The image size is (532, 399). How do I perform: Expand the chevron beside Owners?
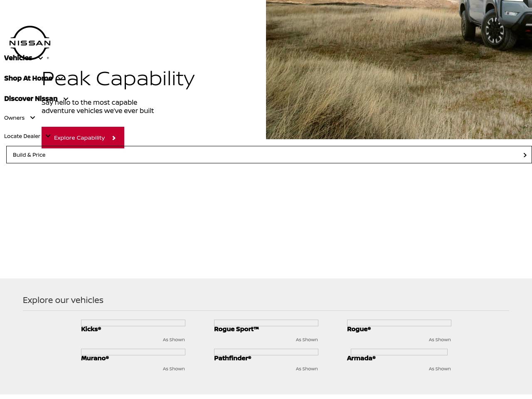tap(32, 118)
